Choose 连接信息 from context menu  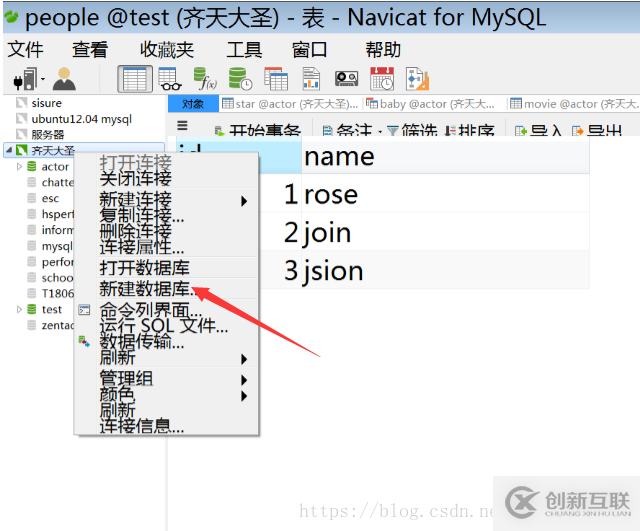point(166,426)
